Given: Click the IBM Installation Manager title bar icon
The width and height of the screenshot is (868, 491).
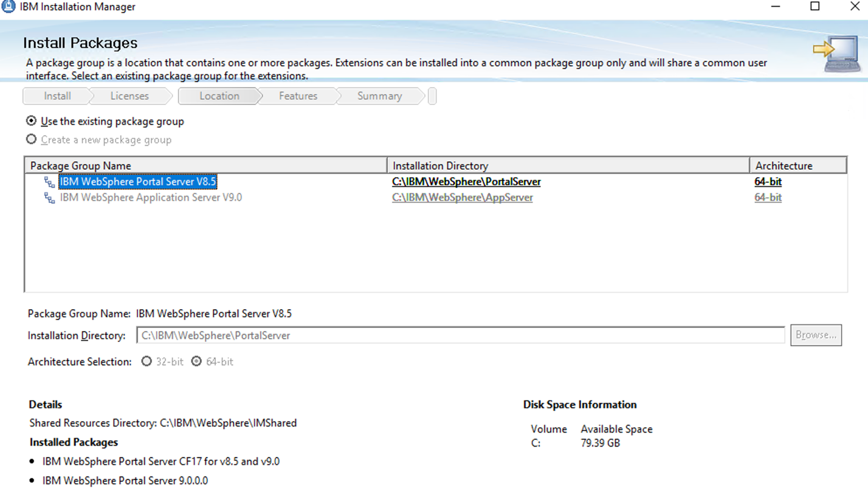Looking at the screenshot, I should 8,7.
